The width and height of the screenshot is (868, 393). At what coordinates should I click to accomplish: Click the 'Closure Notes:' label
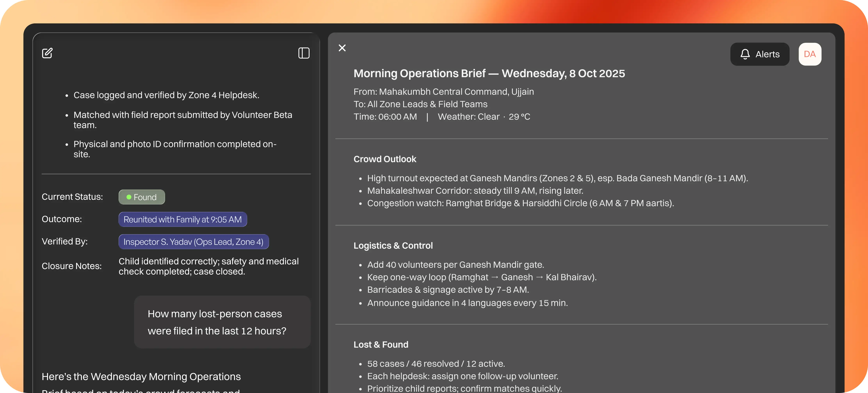(x=71, y=266)
